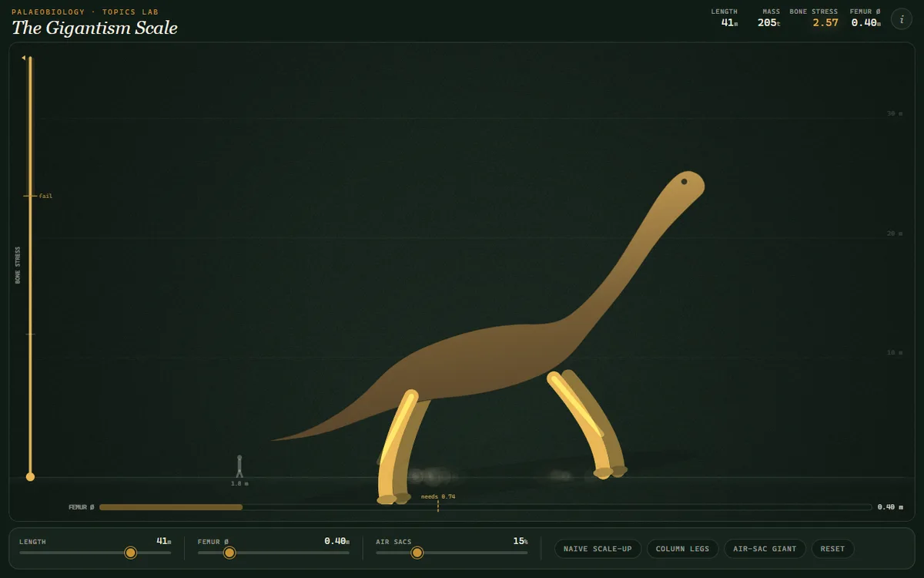Apply the Column Legs preset
Screen dimensions: 924x578
tap(682, 549)
